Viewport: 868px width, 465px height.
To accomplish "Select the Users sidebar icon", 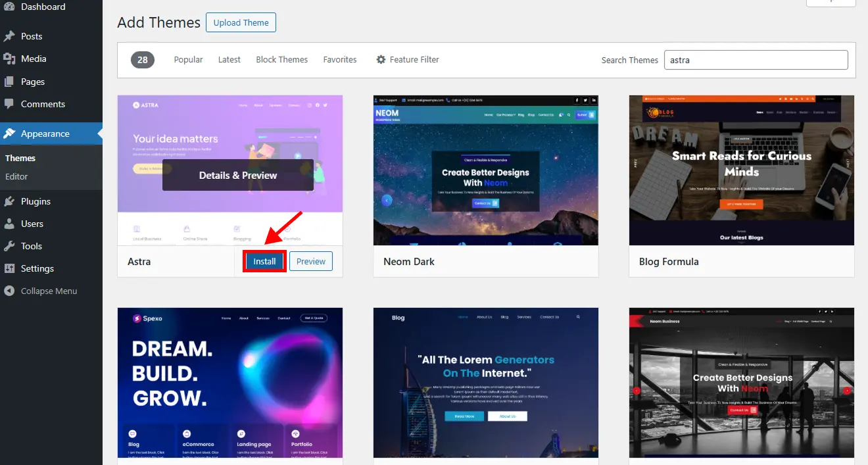I will (x=10, y=224).
